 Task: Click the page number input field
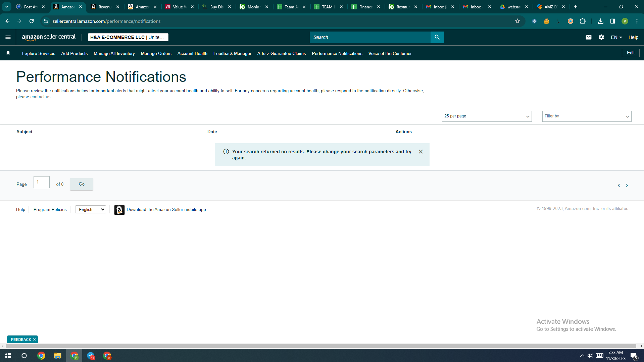click(x=42, y=182)
